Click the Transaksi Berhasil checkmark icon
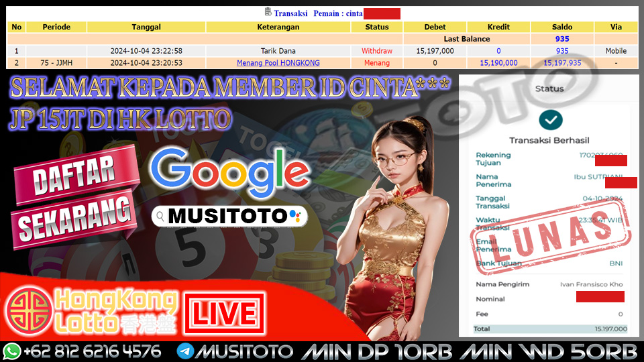Image resolution: width=644 pixels, height=362 pixels. point(550,120)
